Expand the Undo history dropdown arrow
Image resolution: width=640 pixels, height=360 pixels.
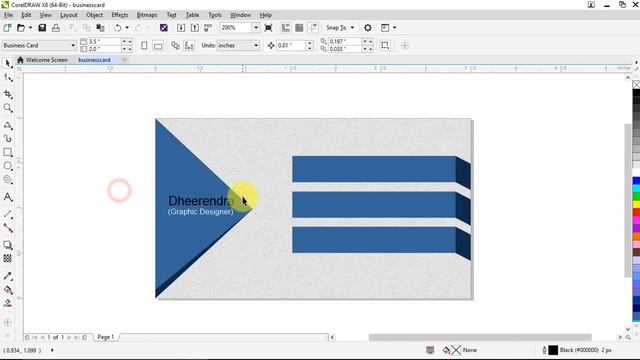point(127,28)
